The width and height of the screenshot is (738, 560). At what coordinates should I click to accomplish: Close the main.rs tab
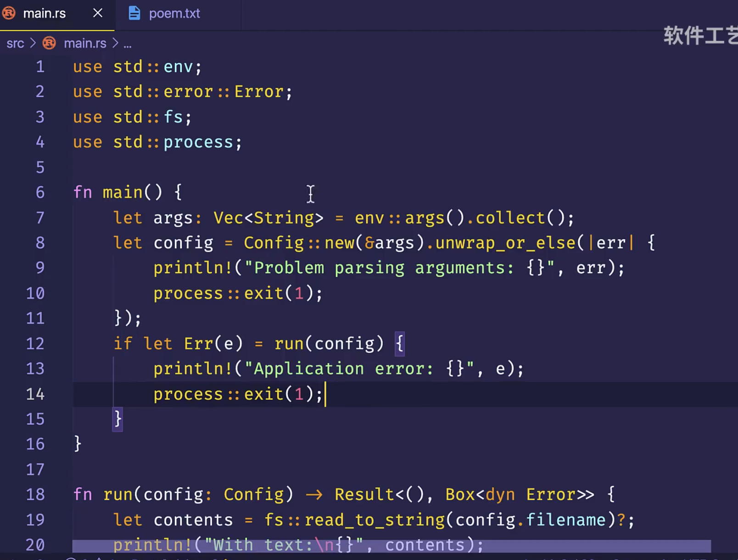coord(98,13)
